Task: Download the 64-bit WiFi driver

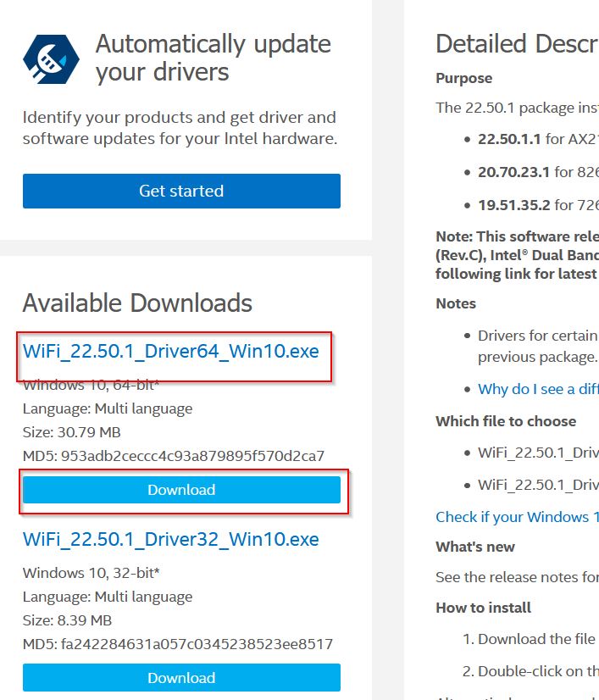Action: tap(181, 490)
